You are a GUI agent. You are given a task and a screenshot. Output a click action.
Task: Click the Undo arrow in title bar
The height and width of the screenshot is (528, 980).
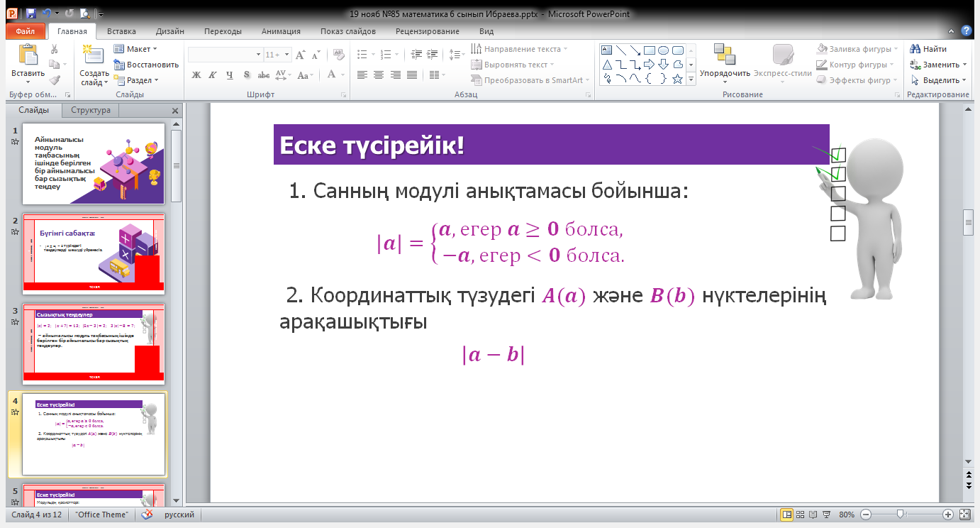[x=47, y=13]
